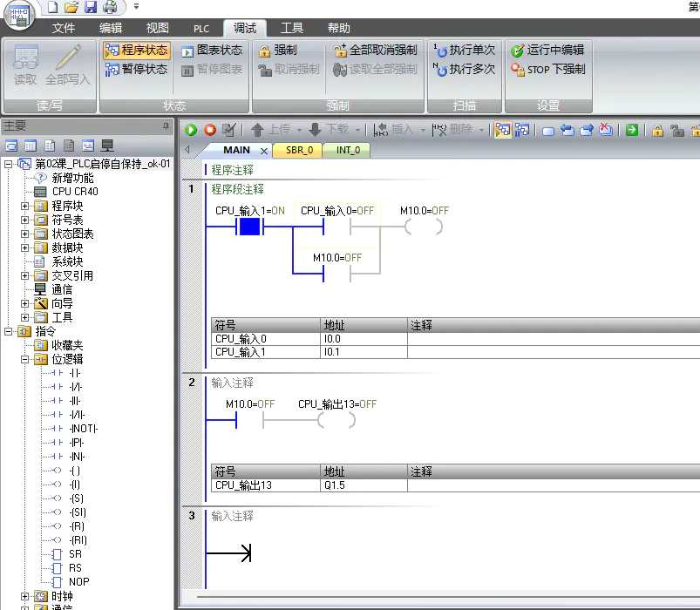The width and height of the screenshot is (700, 610).
Task: Click the CPU_输出13 coil in network 2
Action: [x=336, y=420]
